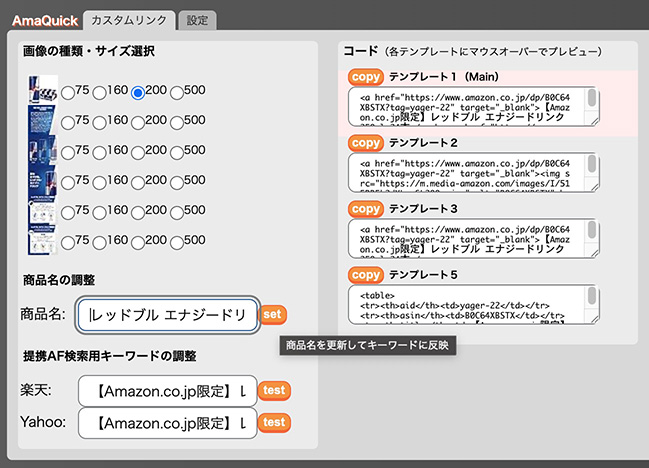Pick size 200 for the fourth image
This screenshot has width=649, height=468.
tap(138, 183)
